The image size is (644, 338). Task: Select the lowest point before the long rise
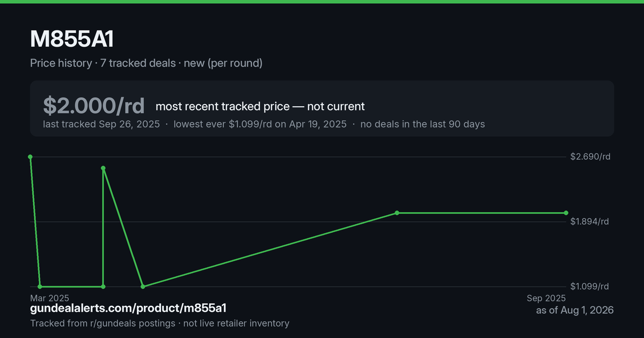point(143,286)
